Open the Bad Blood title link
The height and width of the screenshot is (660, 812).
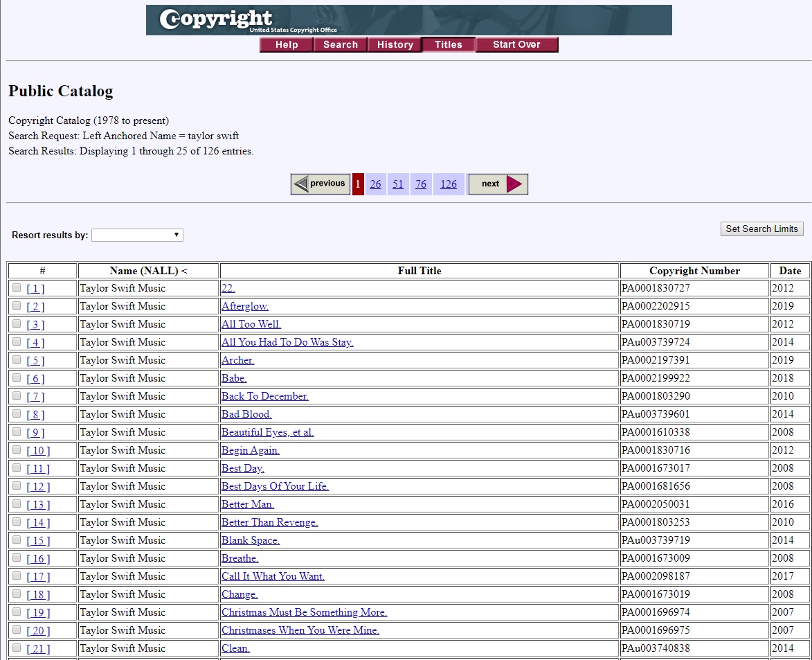[x=246, y=414]
